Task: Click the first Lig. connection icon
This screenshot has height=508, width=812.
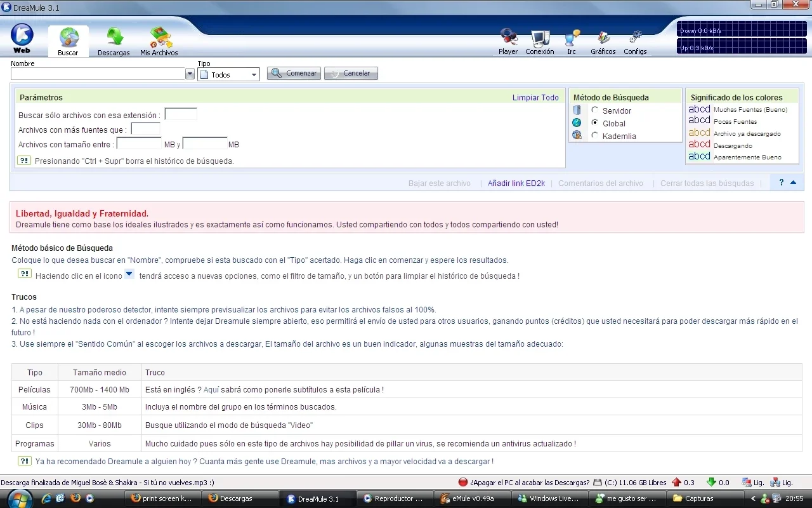Action: click(747, 482)
